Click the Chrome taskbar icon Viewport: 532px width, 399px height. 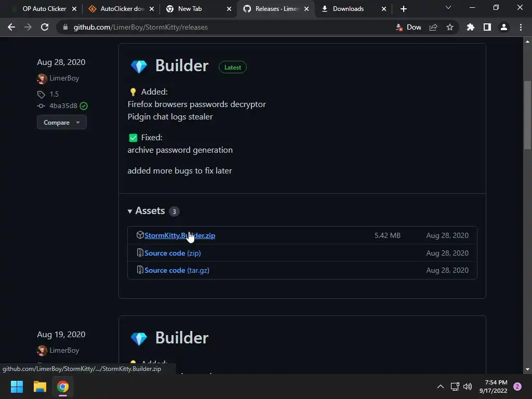[63, 387]
